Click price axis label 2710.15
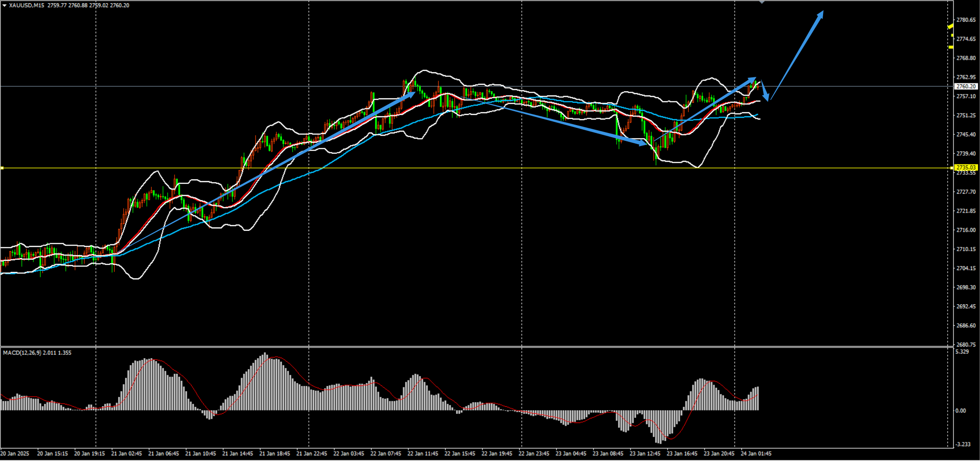The image size is (980, 461). [966, 249]
